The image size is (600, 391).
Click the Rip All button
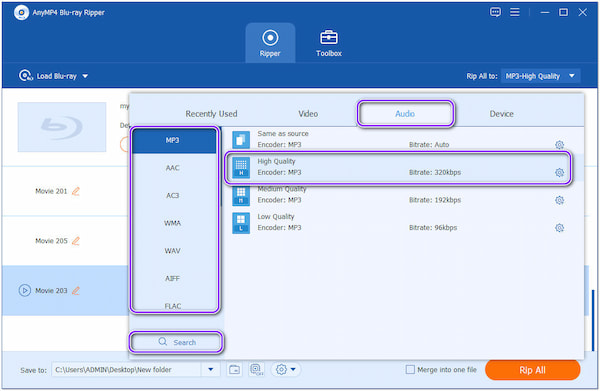pos(532,370)
